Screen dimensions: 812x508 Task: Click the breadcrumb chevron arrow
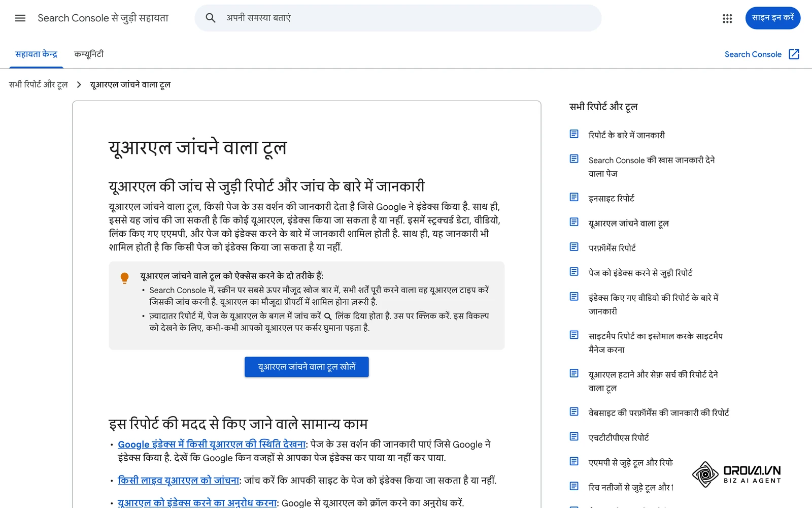(79, 85)
